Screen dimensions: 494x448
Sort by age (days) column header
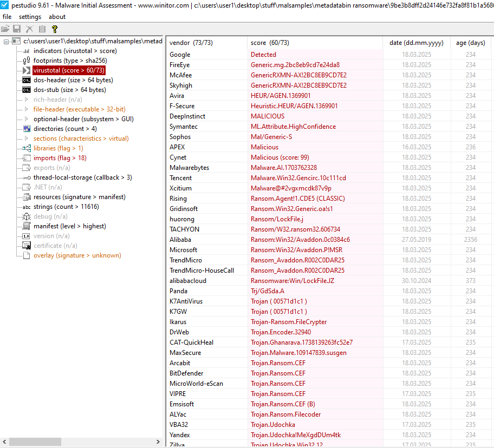(x=471, y=43)
